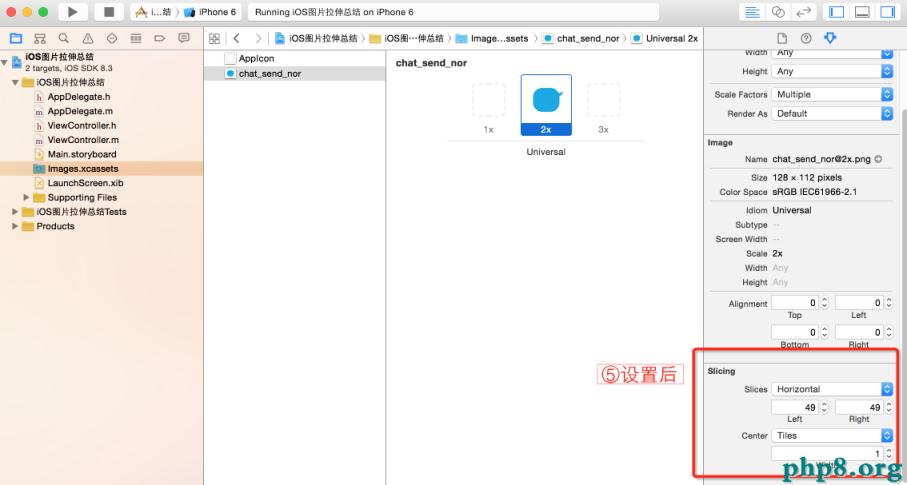907x485 pixels.
Task: Expand the Products group
Action: 15,226
